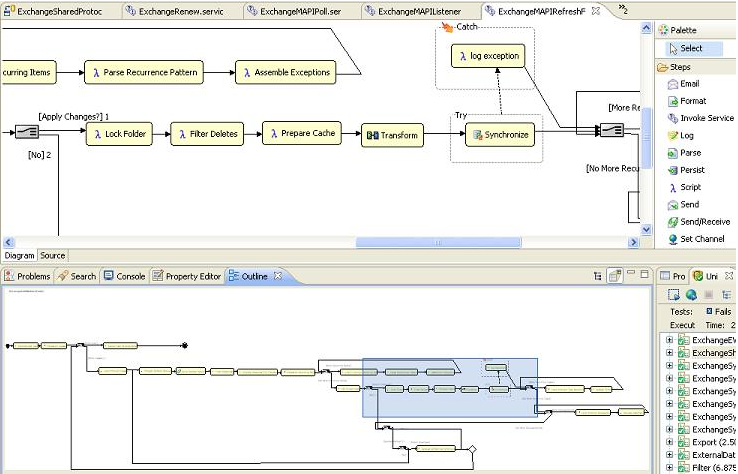Click the Select arrow tool in palette
This screenshot has width=738, height=474.
(689, 48)
